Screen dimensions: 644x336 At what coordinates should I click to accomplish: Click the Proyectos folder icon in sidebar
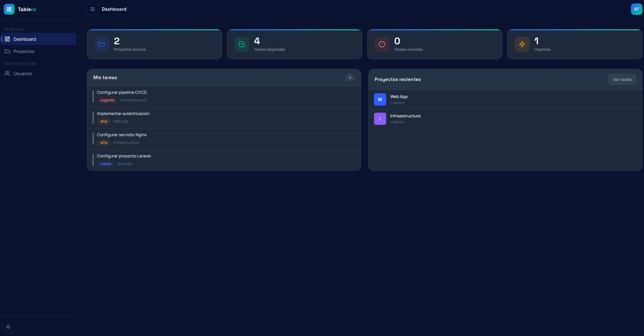tap(7, 51)
